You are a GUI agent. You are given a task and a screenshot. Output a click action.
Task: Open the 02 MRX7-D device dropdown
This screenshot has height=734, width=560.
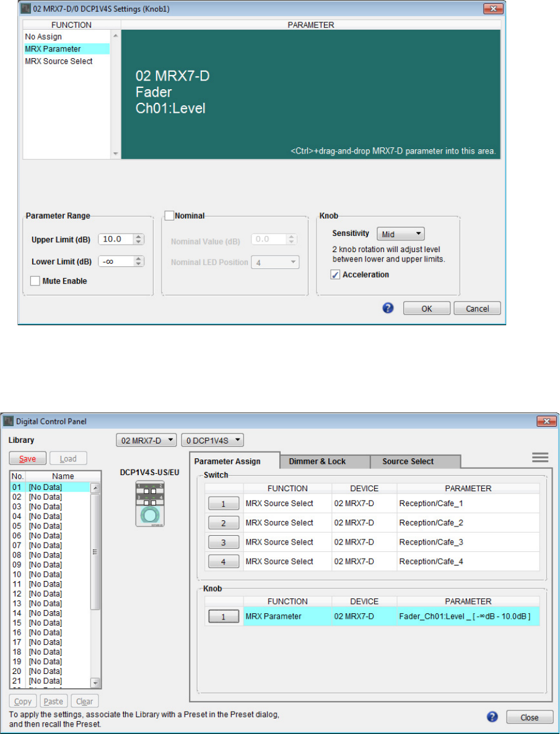tap(146, 440)
